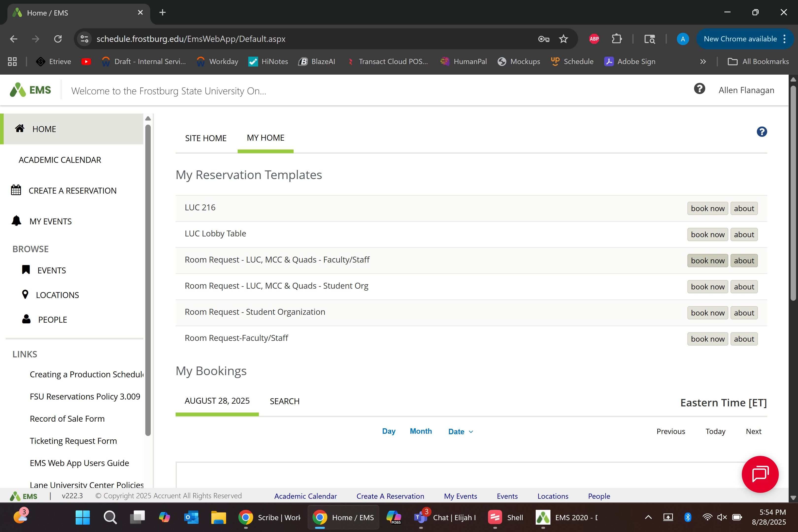Show hidden bookmarks with double chevron
798x532 pixels.
tap(703, 61)
